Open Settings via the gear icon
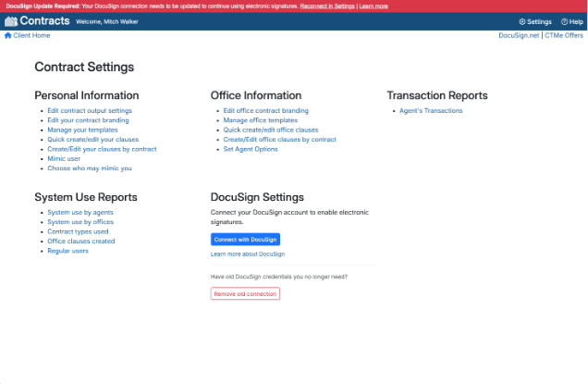Screen dimensions: 588x384 pyautogui.click(x=521, y=21)
